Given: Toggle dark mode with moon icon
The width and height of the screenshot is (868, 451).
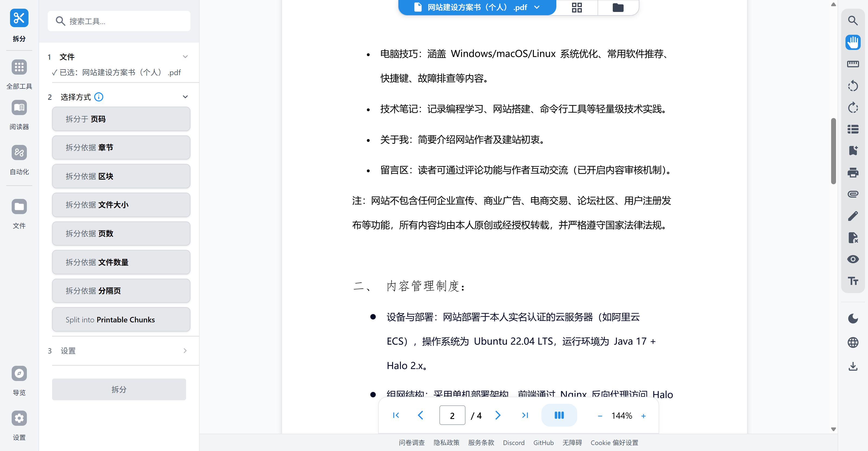Looking at the screenshot, I should 853,319.
